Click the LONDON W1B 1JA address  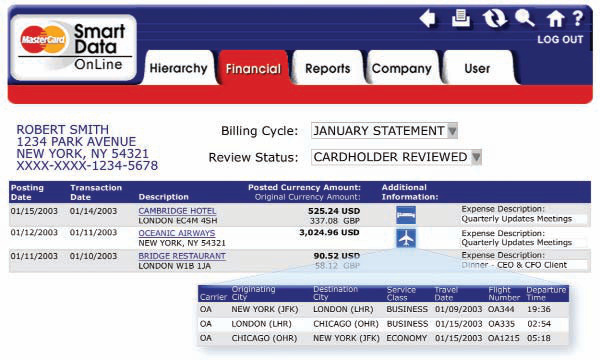click(x=174, y=266)
